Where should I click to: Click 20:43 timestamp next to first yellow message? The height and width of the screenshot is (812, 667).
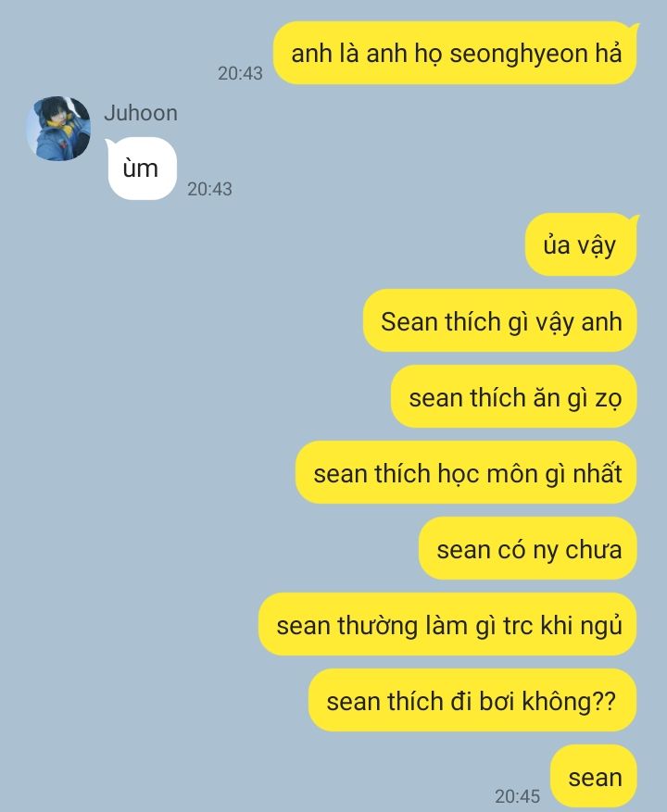point(240,73)
